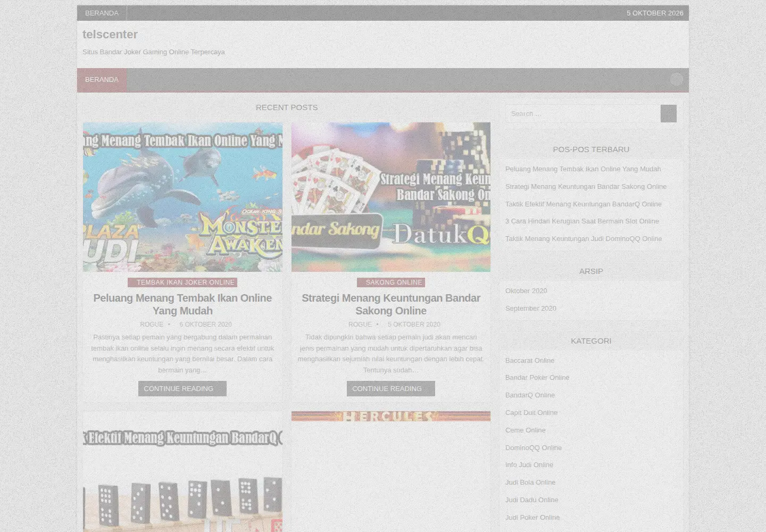Viewport: 766px width, 532px height.
Task: Click the search icon in the navigation bar
Action: (677, 79)
